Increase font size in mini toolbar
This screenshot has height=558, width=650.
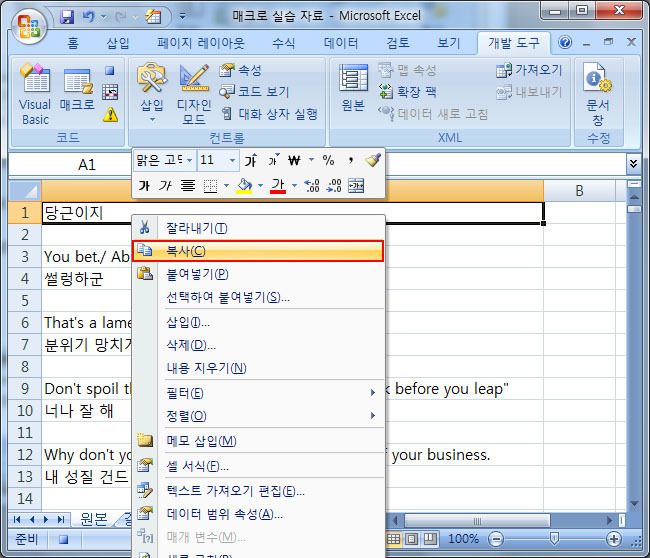click(250, 160)
